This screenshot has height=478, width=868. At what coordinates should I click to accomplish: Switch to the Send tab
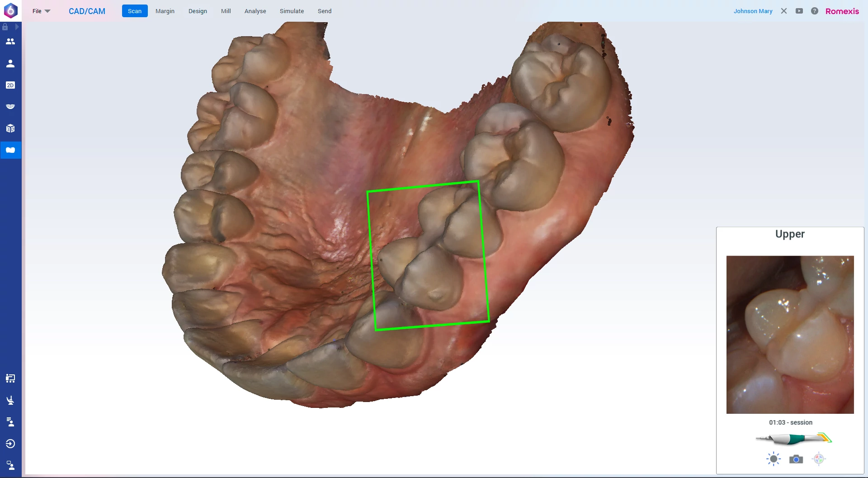[325, 11]
